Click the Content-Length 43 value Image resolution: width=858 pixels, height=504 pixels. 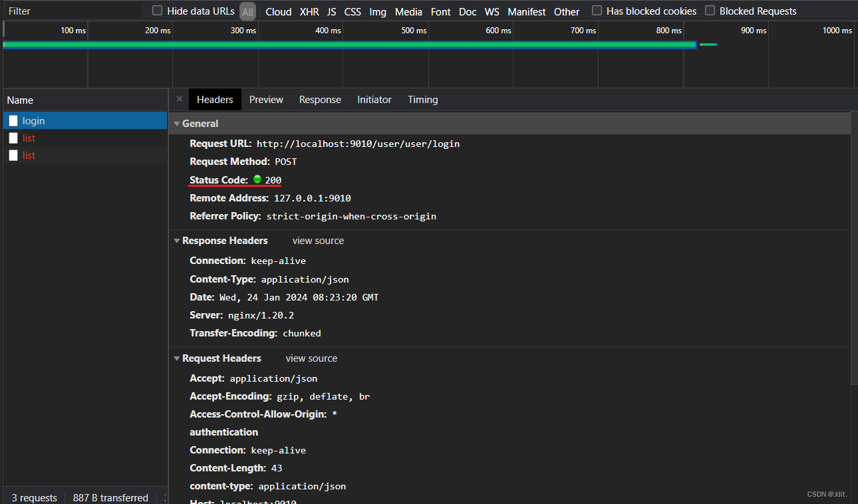pyautogui.click(x=277, y=468)
